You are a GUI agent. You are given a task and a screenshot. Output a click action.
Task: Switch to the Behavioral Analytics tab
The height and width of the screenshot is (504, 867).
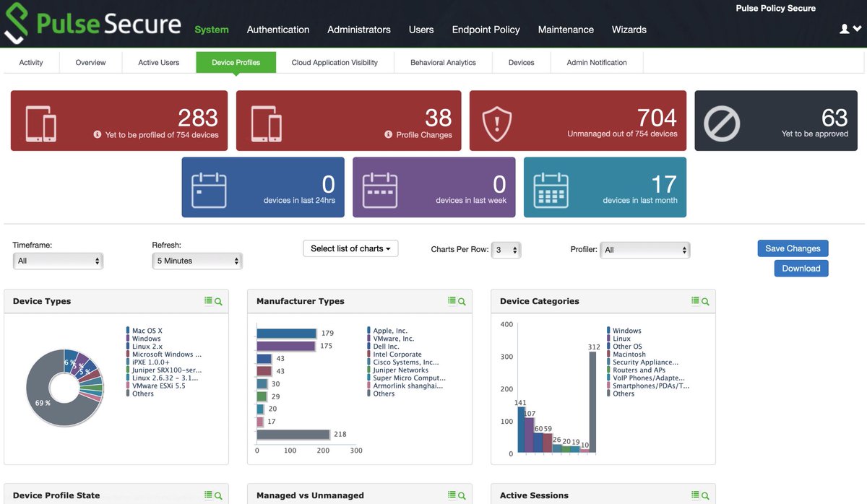tap(443, 62)
